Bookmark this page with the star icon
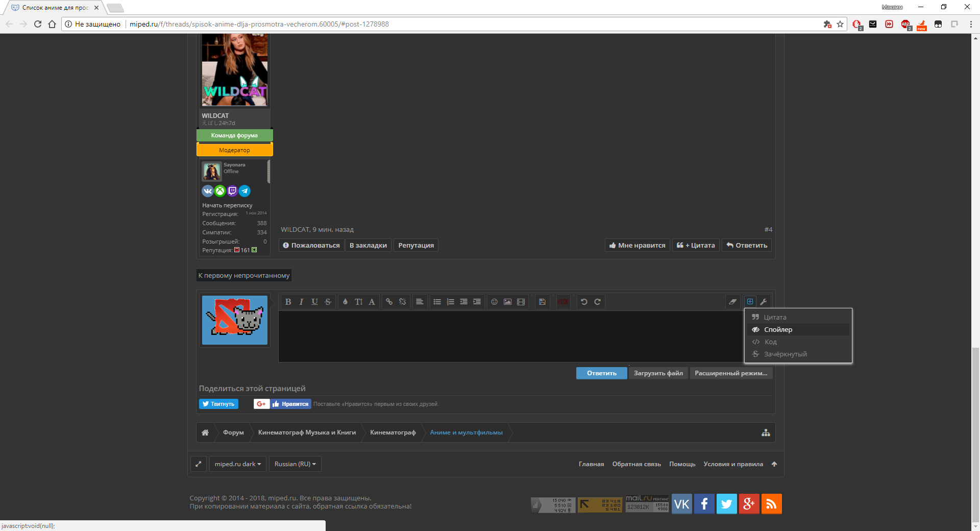The image size is (980, 531). (840, 24)
